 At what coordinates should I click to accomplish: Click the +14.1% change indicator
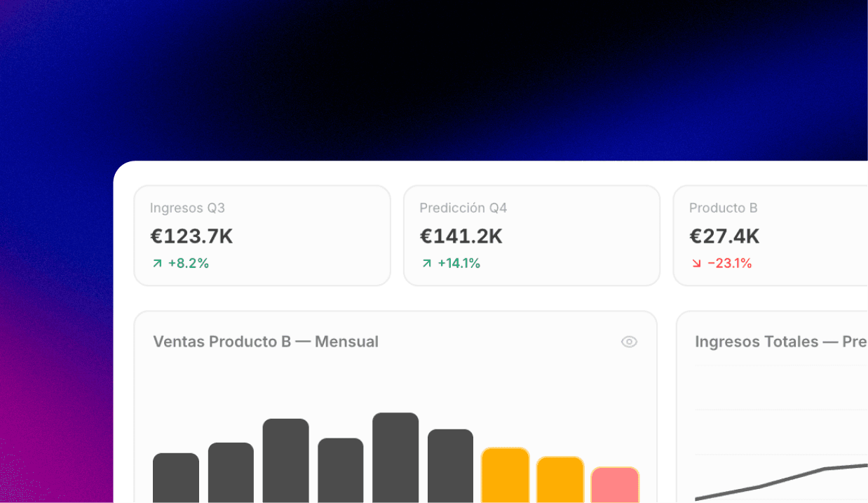coord(459,264)
